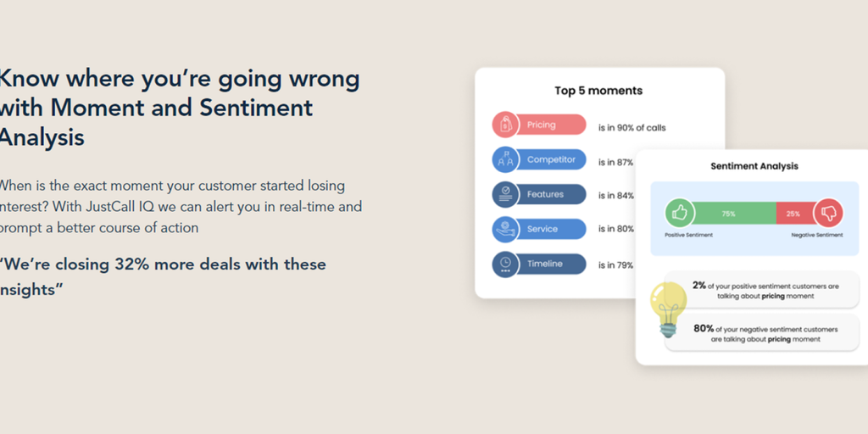Click the "Sentiment Analysis" card title
The width and height of the screenshot is (868, 434).
point(754,166)
